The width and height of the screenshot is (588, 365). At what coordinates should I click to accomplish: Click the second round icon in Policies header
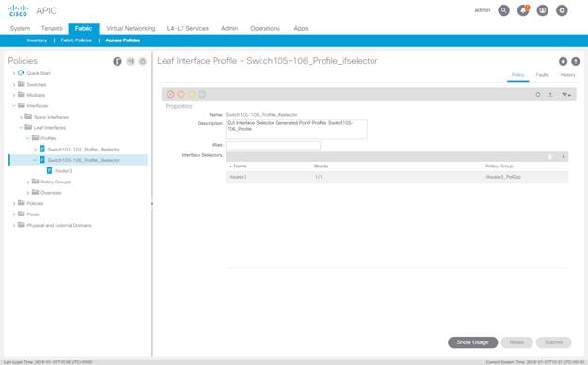pyautogui.click(x=130, y=61)
